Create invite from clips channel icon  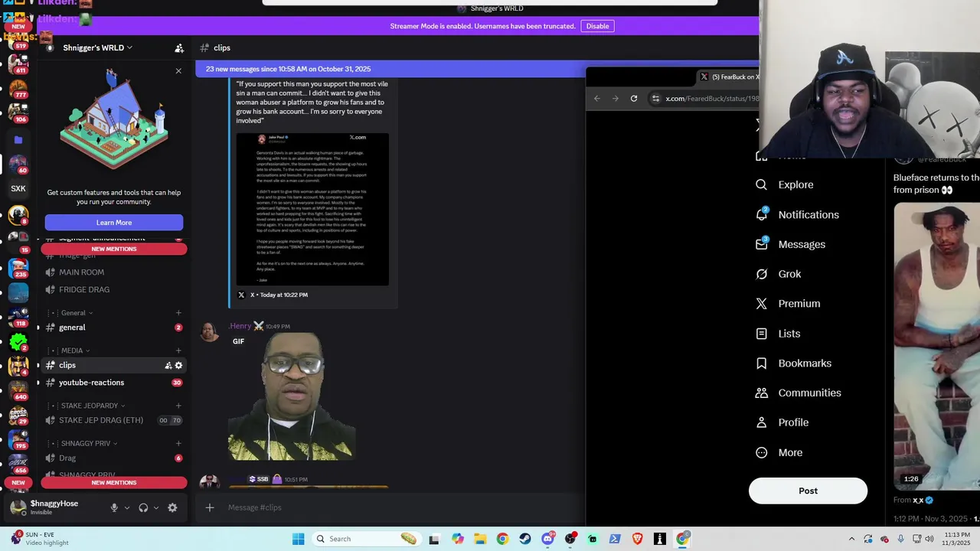(168, 366)
